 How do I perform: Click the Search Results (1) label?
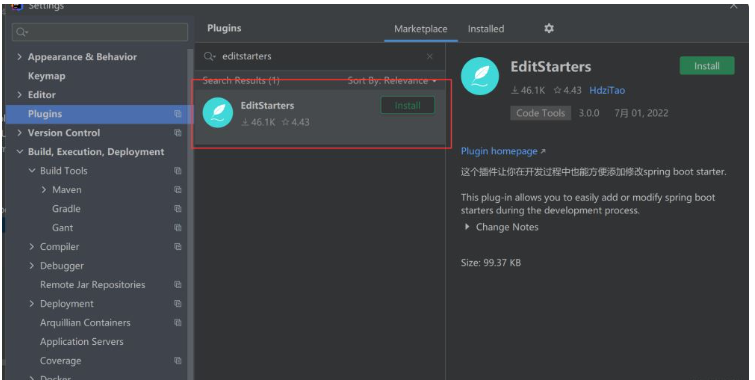click(241, 80)
